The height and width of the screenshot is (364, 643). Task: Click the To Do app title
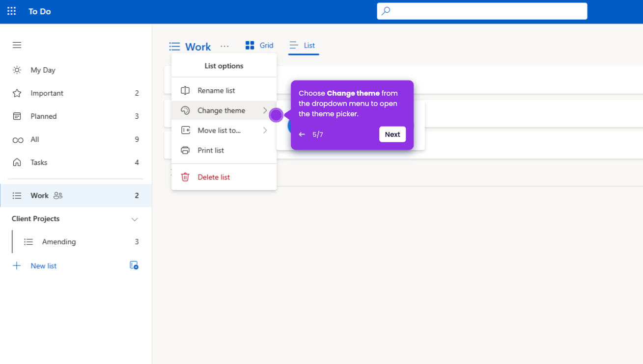point(40,11)
